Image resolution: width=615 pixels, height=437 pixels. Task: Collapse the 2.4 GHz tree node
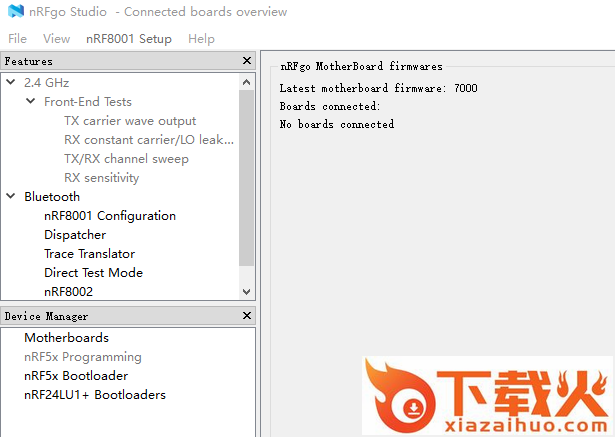(x=11, y=83)
